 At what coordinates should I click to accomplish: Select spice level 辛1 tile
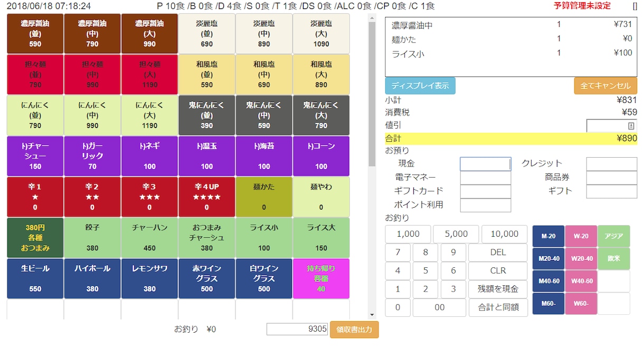(35, 197)
